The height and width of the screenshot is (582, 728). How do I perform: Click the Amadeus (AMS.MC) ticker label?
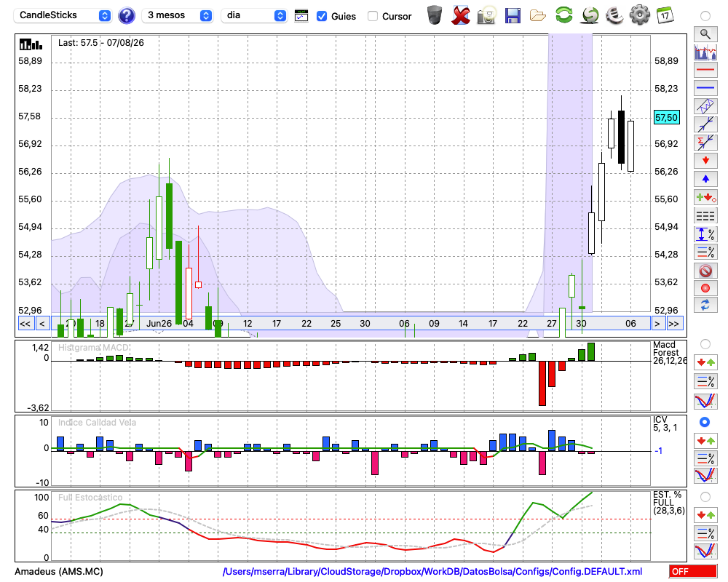click(59, 571)
